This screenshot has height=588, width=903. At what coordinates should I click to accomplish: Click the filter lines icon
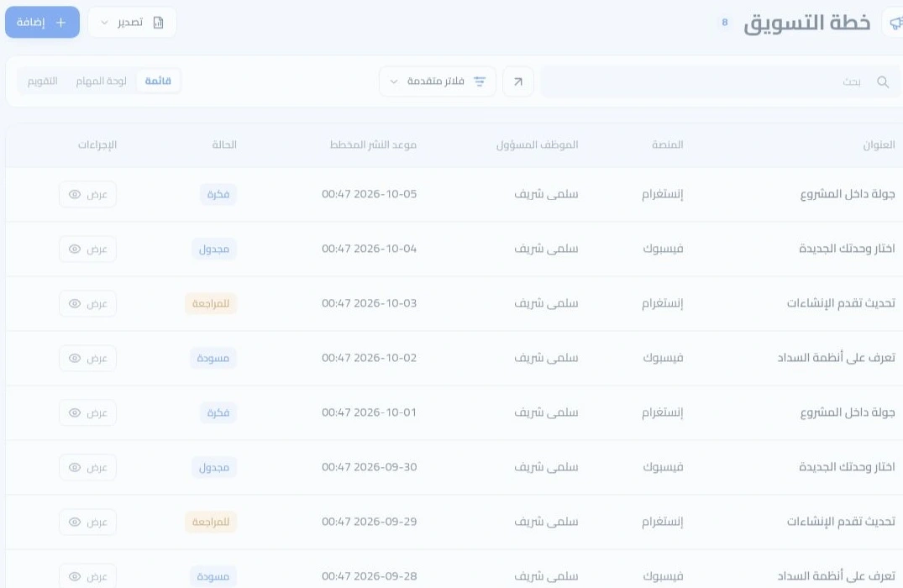(480, 81)
